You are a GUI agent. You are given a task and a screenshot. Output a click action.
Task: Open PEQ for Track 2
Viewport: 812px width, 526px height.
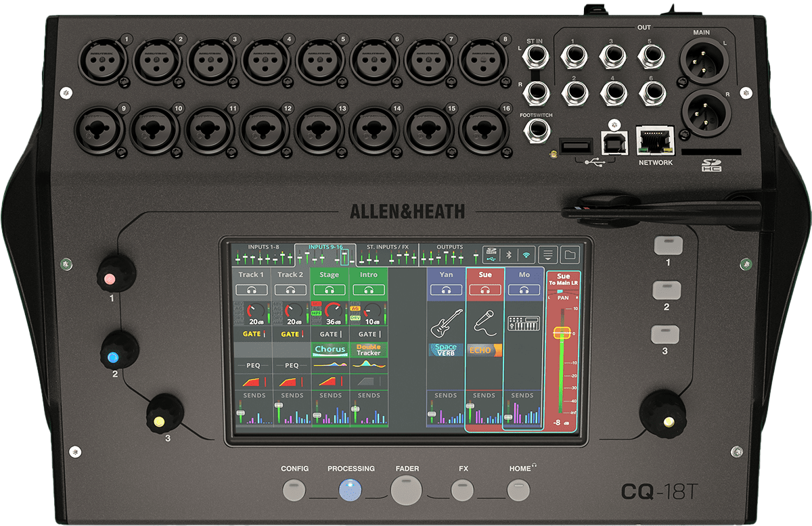coord(291,365)
